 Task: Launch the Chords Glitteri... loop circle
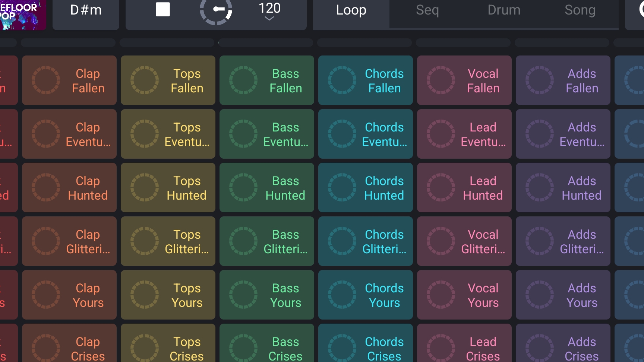click(x=342, y=241)
